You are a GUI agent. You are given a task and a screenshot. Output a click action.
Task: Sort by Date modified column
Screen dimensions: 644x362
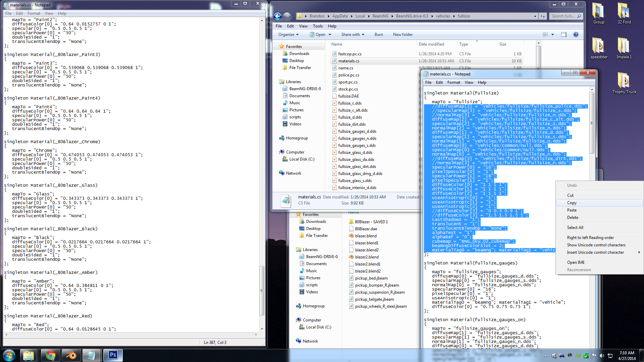431,44
